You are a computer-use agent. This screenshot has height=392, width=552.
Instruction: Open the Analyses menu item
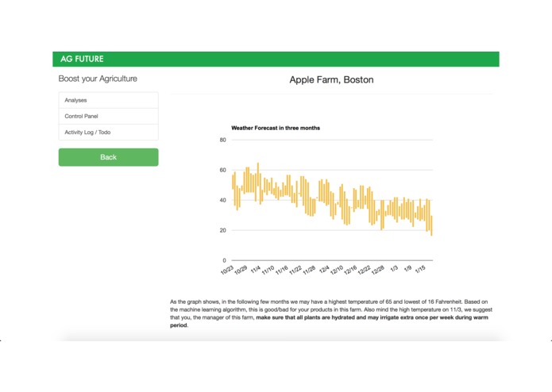(109, 100)
